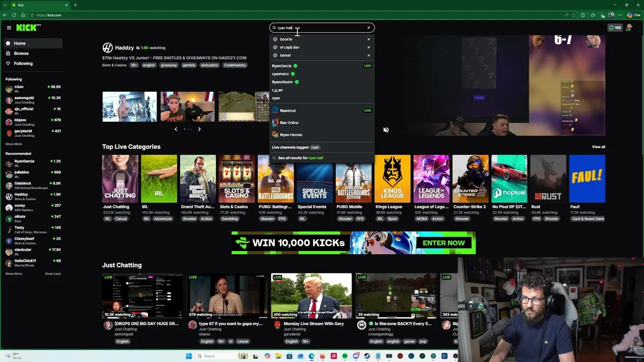644x362 pixels.
Task: Open Faul! category card
Action: (587, 178)
